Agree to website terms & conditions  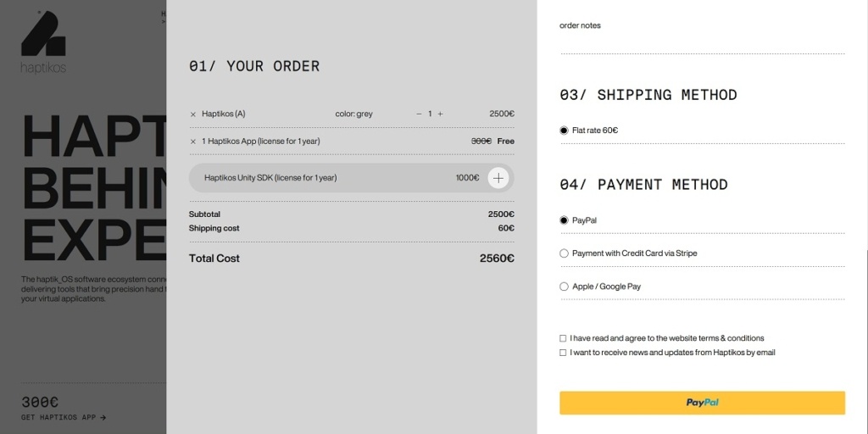(563, 338)
